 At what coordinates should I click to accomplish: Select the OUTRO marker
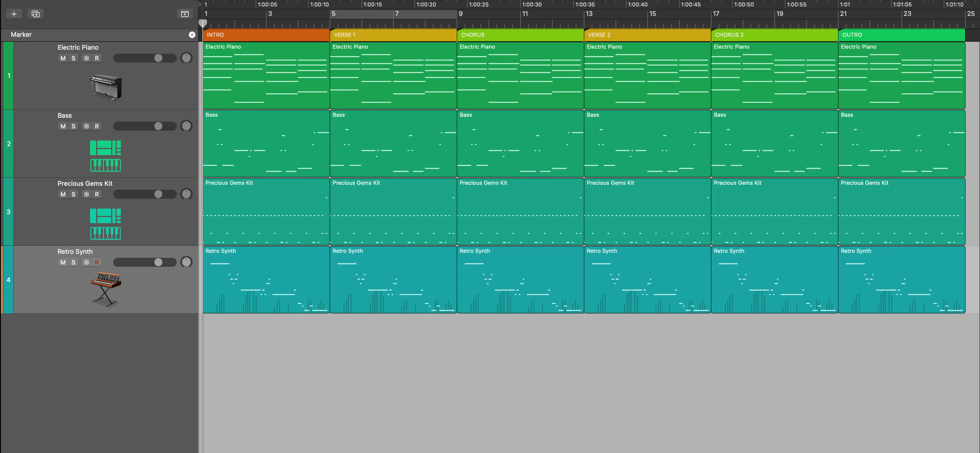click(x=902, y=35)
